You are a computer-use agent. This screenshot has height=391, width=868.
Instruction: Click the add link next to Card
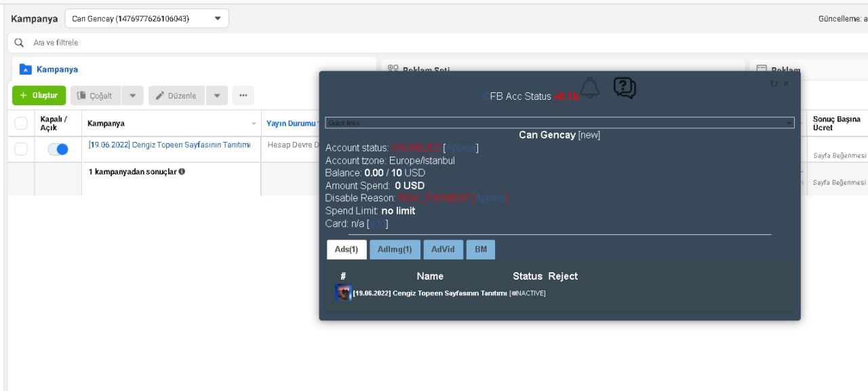(377, 223)
